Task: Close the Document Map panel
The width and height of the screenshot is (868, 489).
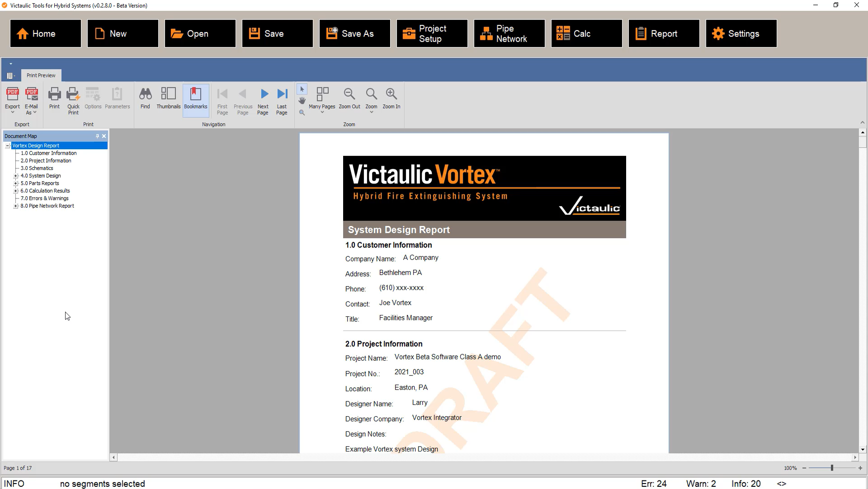Action: [104, 136]
